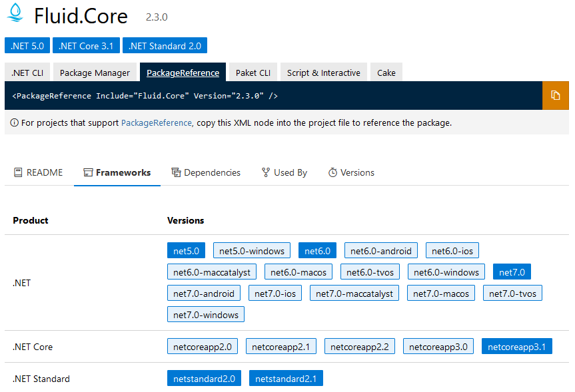Click the net5.0-windows version badge

[x=252, y=251]
